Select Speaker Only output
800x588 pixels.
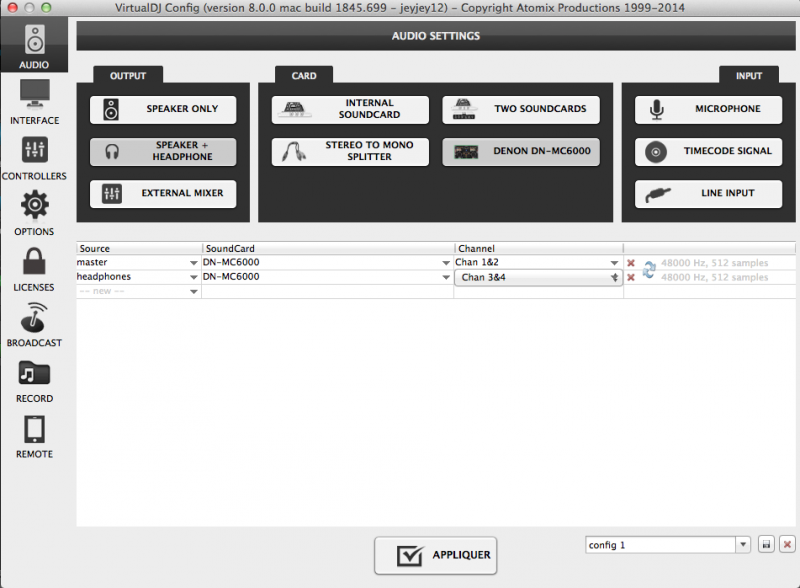[x=163, y=109]
